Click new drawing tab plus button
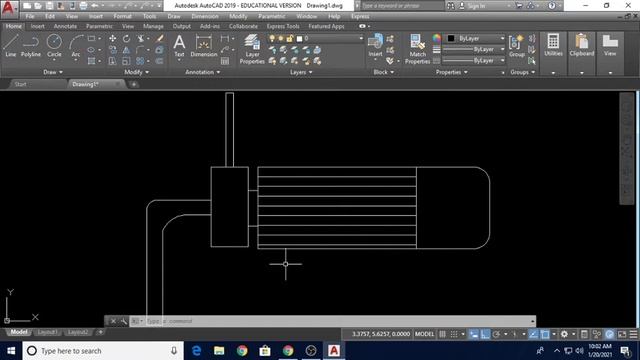Screen dimensions: 640x360 point(133,84)
